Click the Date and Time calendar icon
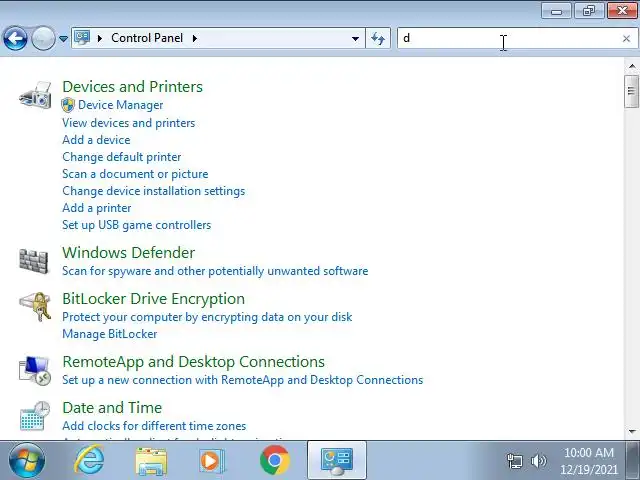640x480 pixels. coord(35,416)
